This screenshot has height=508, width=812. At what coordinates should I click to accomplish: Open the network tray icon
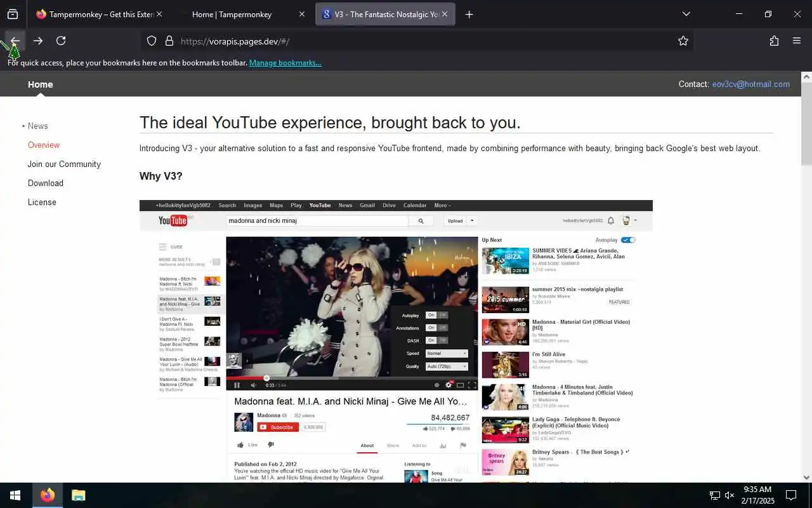point(714,495)
